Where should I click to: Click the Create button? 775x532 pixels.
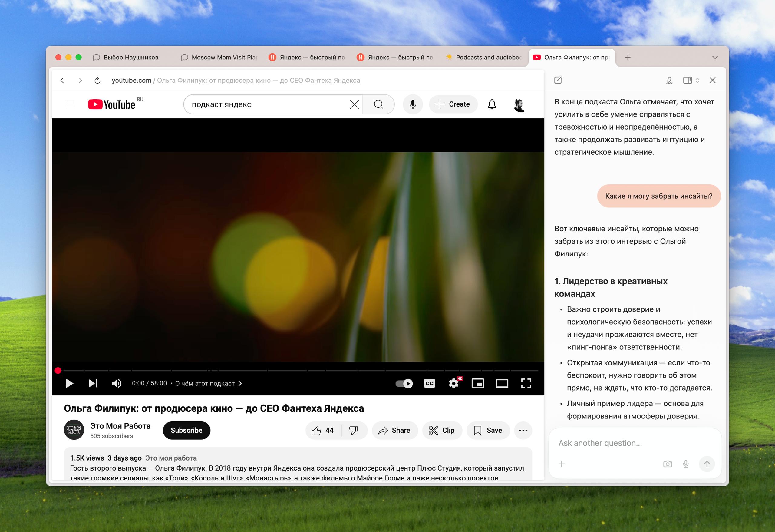point(453,104)
